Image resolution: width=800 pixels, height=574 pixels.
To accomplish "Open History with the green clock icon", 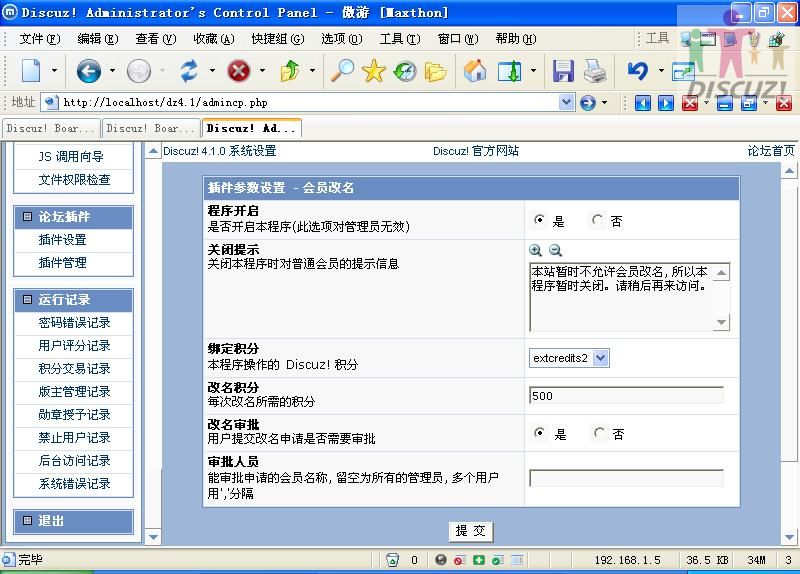I will pyautogui.click(x=405, y=71).
